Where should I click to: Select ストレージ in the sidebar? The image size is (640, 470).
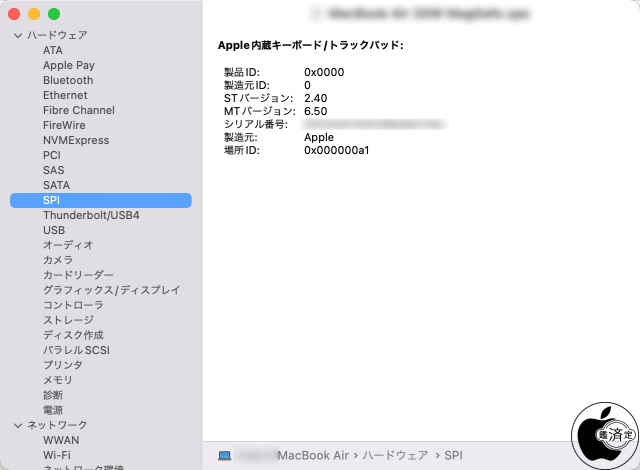[x=68, y=320]
